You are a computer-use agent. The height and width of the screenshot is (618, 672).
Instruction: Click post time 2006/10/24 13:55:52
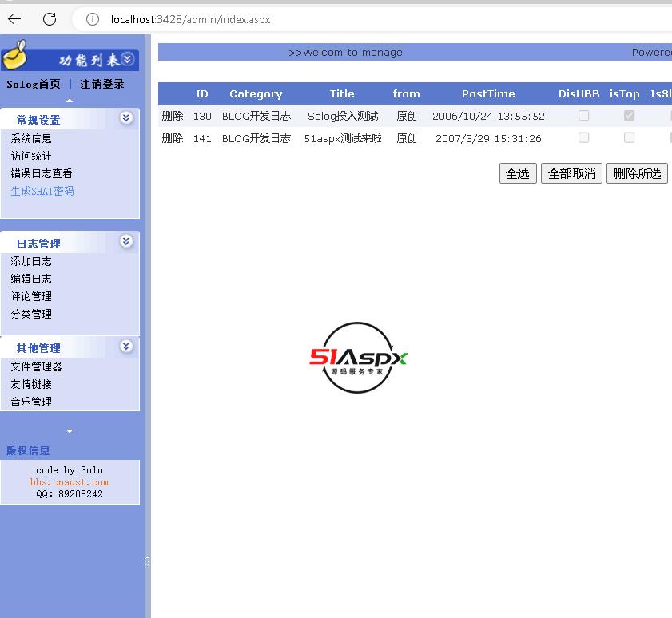(x=488, y=116)
